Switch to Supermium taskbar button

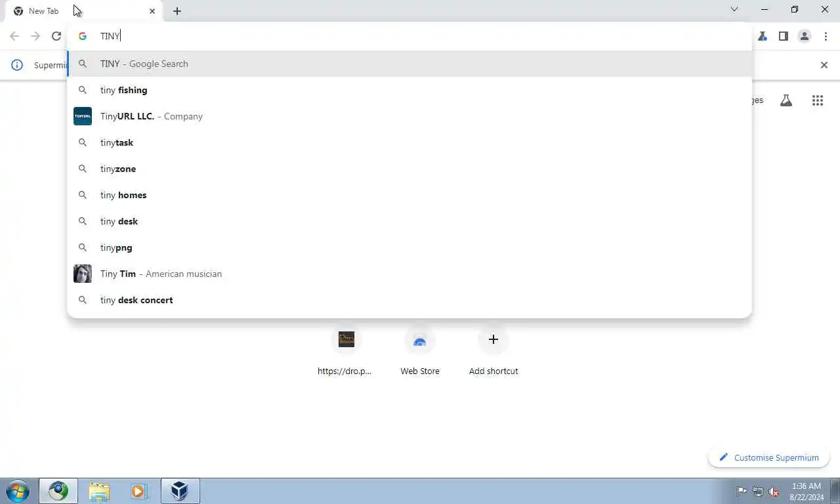coord(58,491)
